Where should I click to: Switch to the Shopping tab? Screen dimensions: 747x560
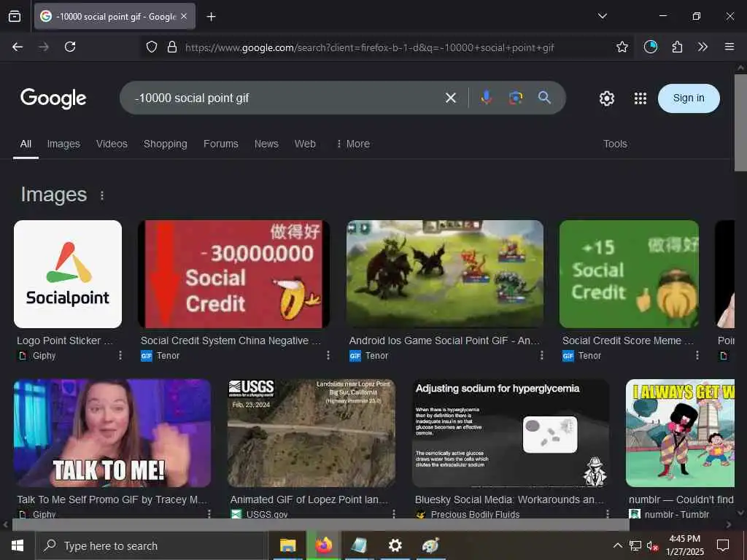[x=166, y=144]
